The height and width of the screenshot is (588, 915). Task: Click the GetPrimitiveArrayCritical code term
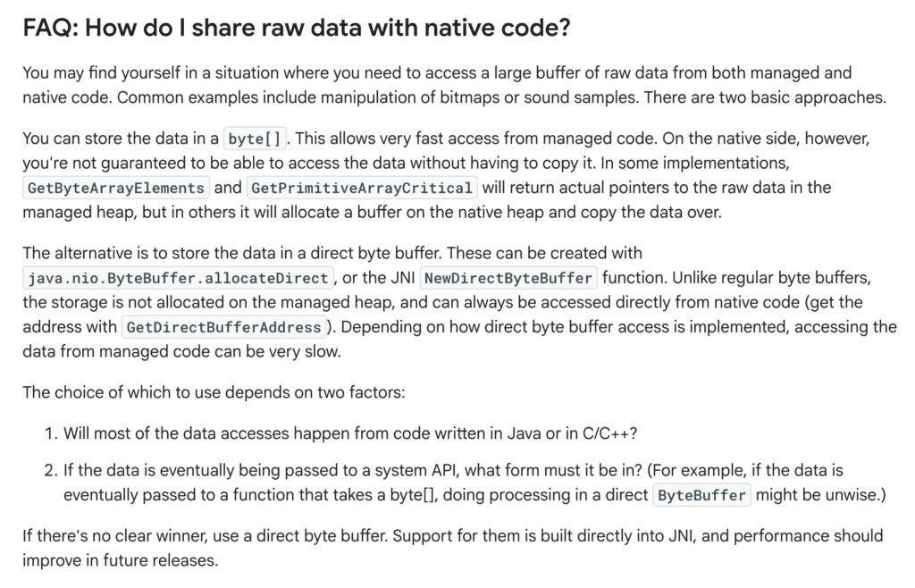pos(362,188)
